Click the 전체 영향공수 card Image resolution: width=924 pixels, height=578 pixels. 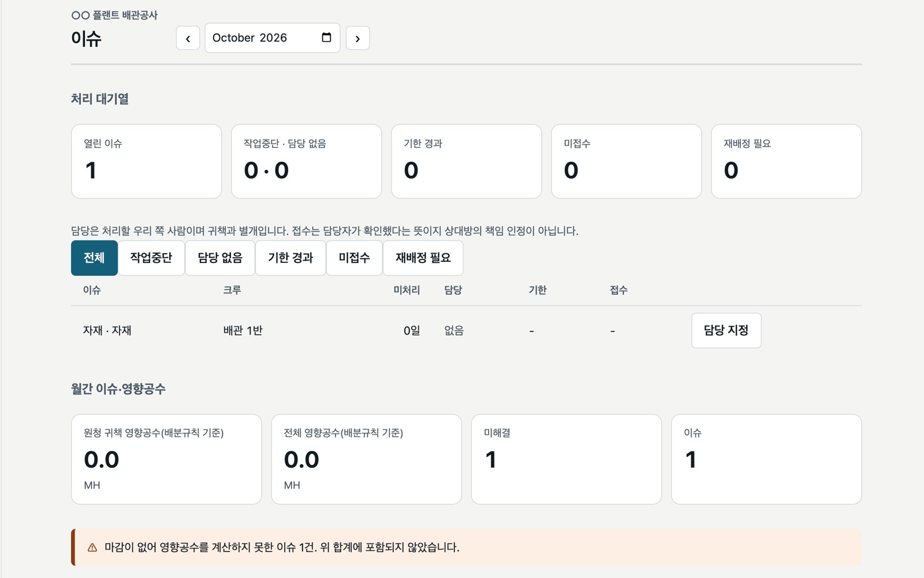(367, 460)
